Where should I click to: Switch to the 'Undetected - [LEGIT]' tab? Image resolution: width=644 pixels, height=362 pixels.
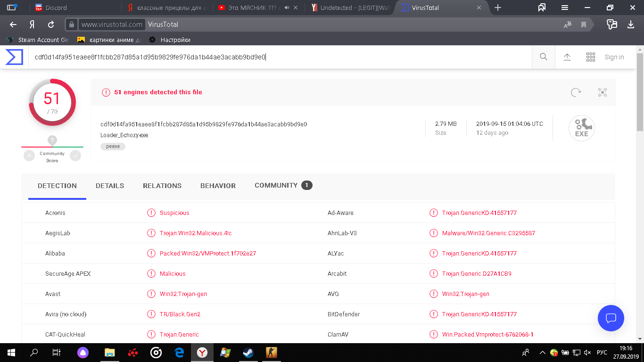tap(351, 8)
